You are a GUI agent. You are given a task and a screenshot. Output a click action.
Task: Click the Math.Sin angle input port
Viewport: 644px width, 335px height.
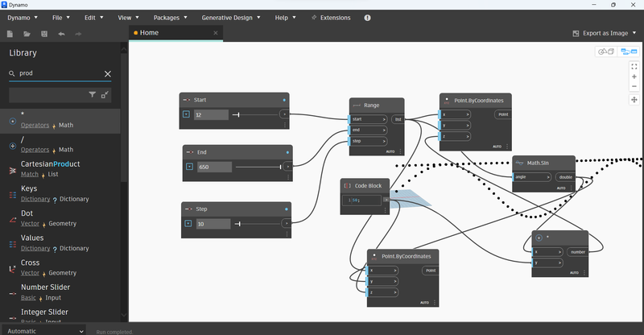pyautogui.click(x=532, y=177)
